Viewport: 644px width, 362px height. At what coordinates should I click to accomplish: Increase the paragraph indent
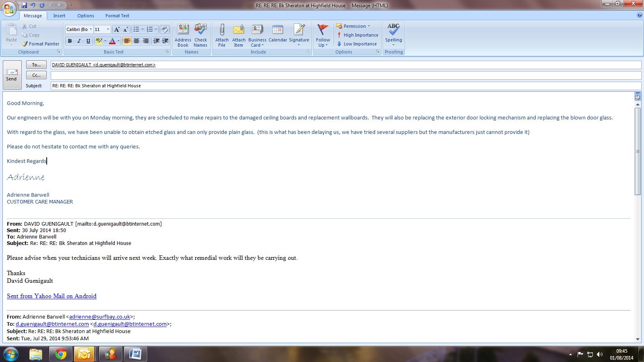click(165, 41)
